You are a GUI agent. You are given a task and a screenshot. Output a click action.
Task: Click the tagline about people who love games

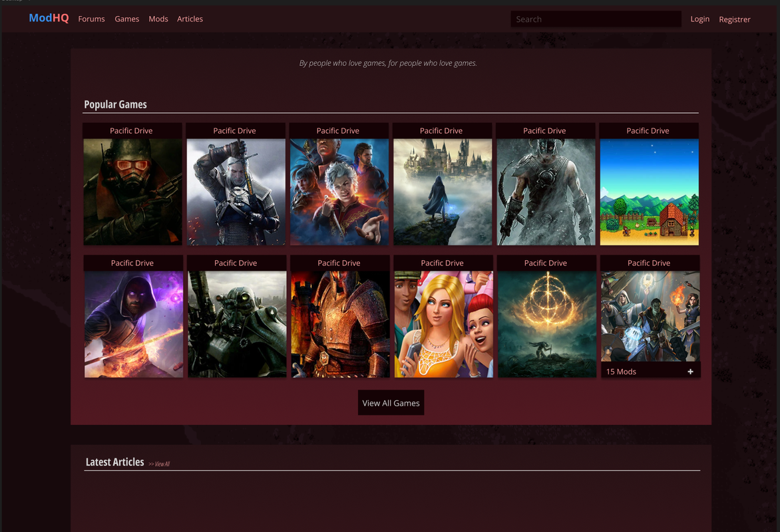tap(388, 63)
